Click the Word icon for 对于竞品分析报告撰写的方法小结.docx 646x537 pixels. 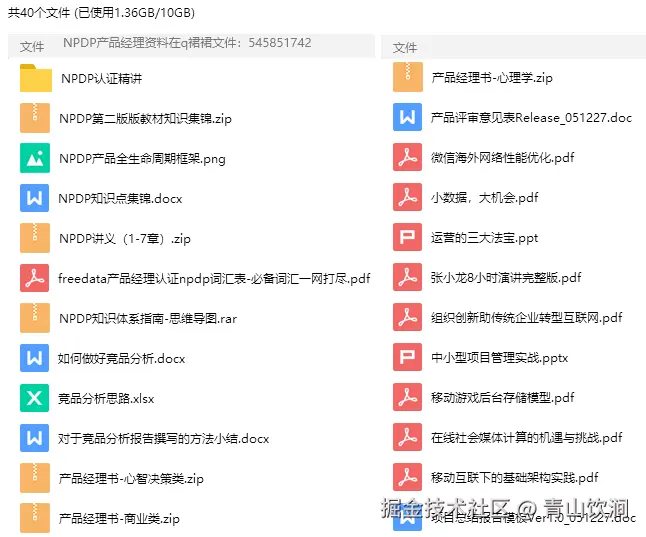[x=35, y=438]
